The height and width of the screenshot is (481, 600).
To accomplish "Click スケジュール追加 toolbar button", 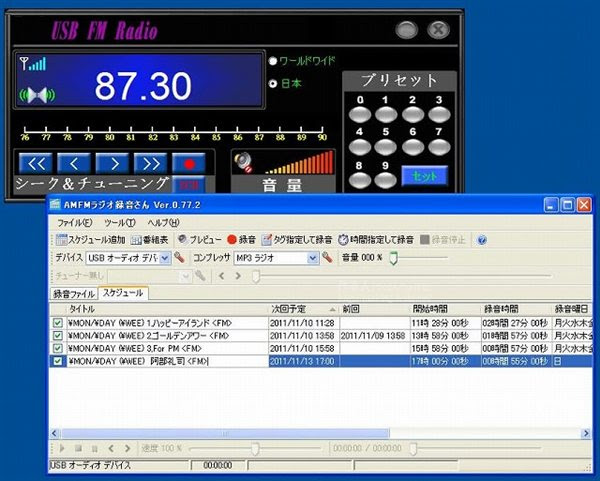I will (x=90, y=240).
